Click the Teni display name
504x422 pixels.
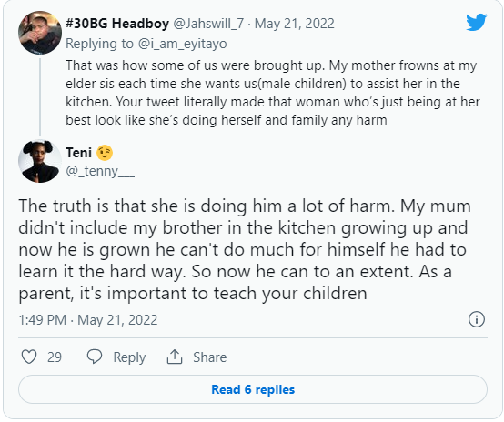[79, 153]
